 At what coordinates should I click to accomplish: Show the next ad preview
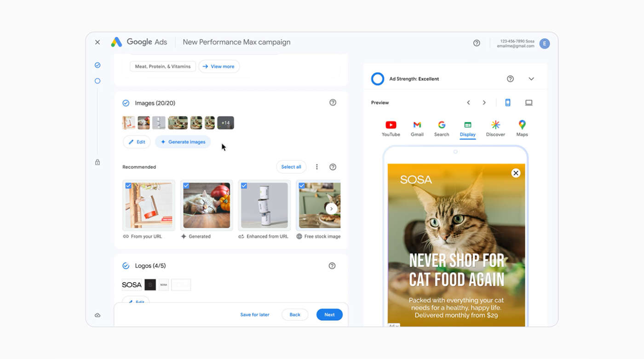484,103
